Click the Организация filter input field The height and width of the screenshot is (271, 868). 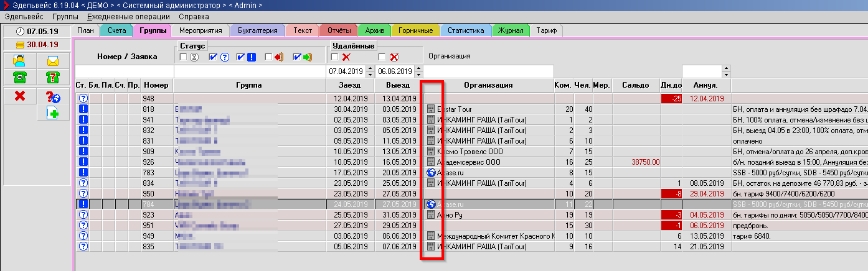click(488, 71)
